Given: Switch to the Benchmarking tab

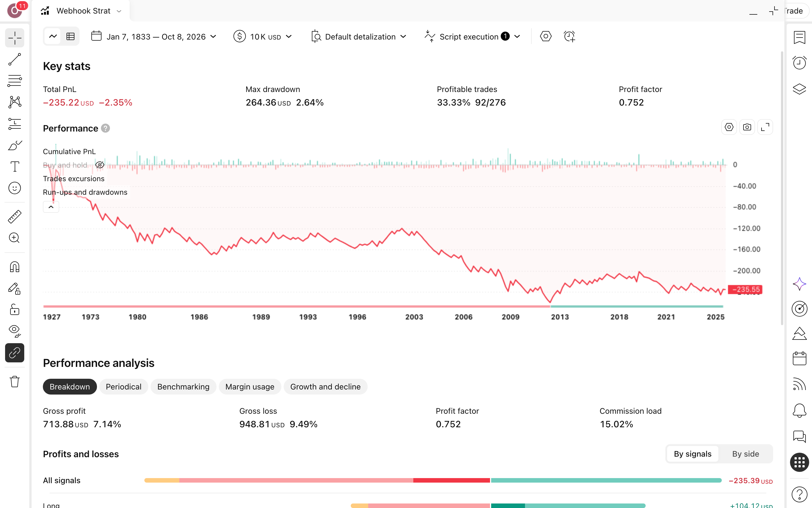Looking at the screenshot, I should (183, 387).
